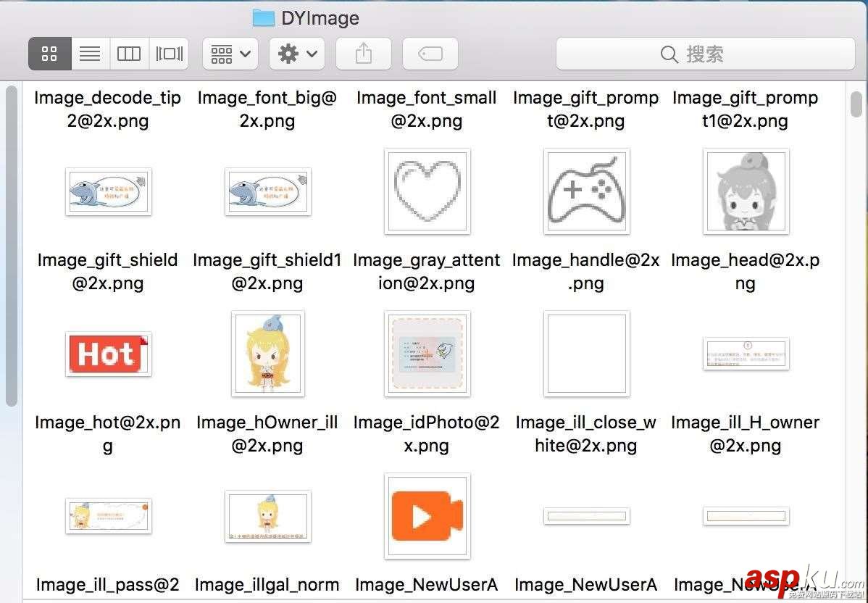Click the search magnifier icon

point(668,54)
